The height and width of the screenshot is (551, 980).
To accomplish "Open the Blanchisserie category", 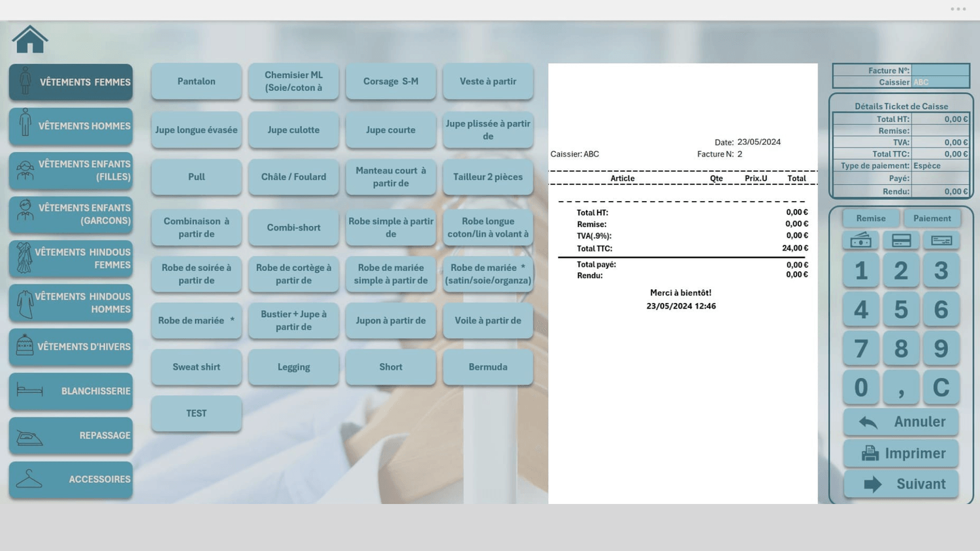I will 71,391.
